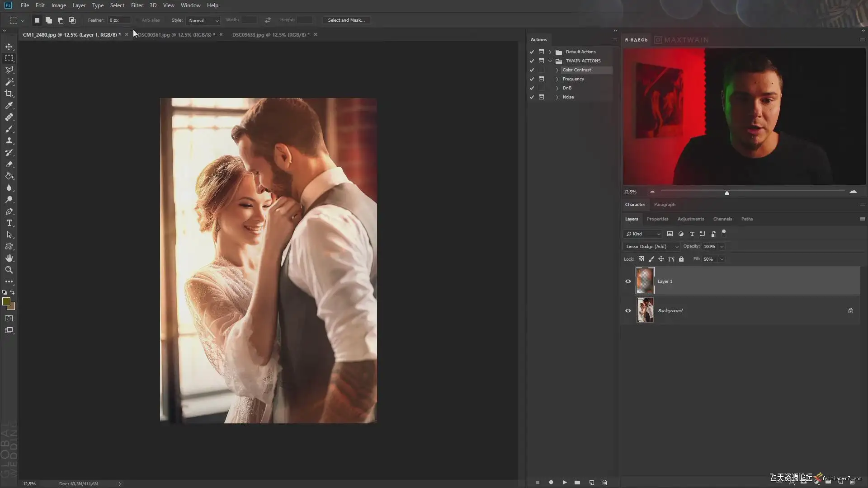Open the Style Normal dropdown
868x488 pixels.
tap(203, 20)
